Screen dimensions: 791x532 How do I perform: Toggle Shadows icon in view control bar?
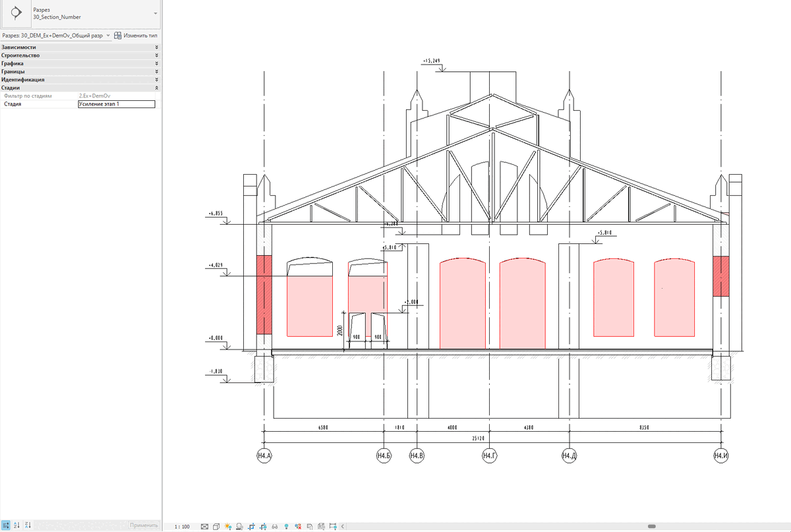[x=240, y=527]
